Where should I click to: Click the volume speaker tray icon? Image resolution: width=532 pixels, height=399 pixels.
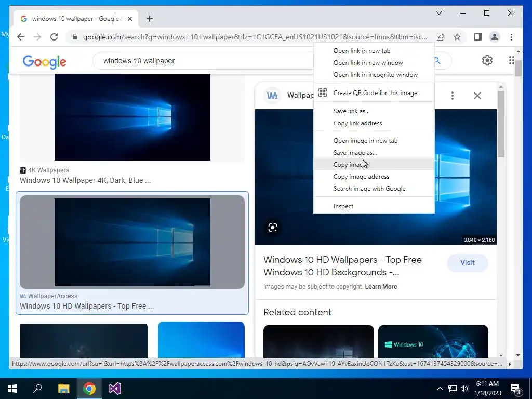tap(464, 389)
